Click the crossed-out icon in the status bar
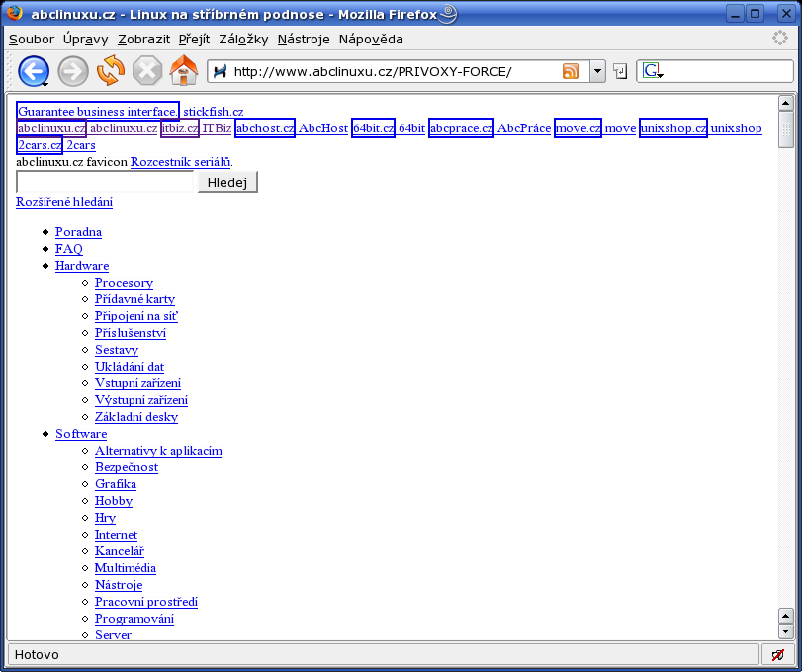Image resolution: width=802 pixels, height=672 pixels. tap(778, 654)
